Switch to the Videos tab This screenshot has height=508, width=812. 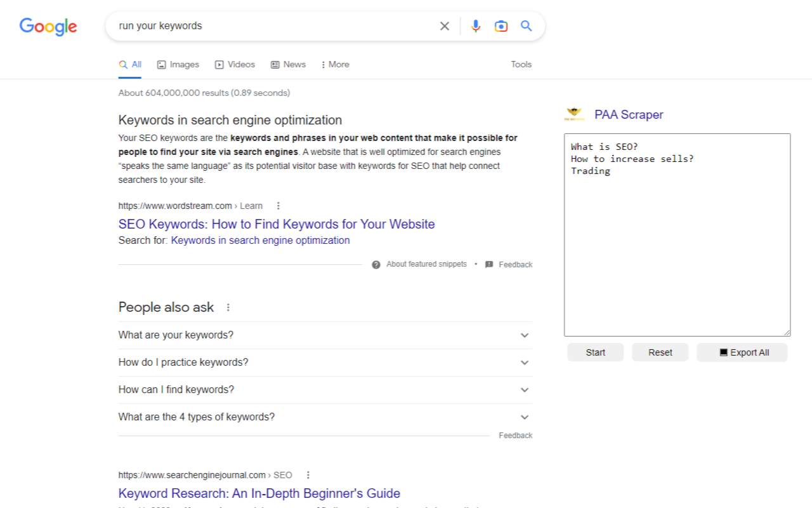pos(235,64)
